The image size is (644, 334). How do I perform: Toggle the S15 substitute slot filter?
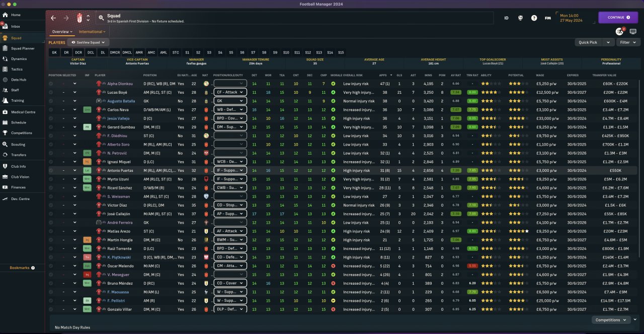click(341, 52)
